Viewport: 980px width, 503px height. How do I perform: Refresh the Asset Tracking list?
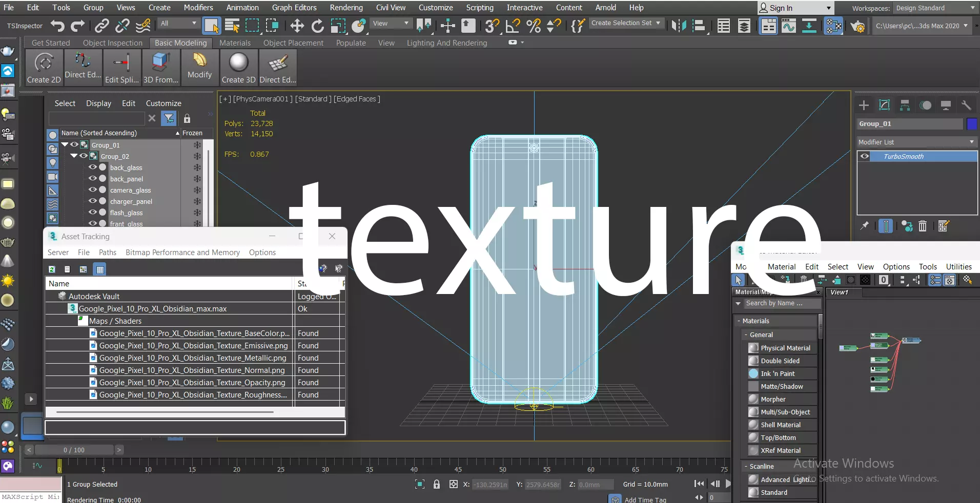coord(52,269)
